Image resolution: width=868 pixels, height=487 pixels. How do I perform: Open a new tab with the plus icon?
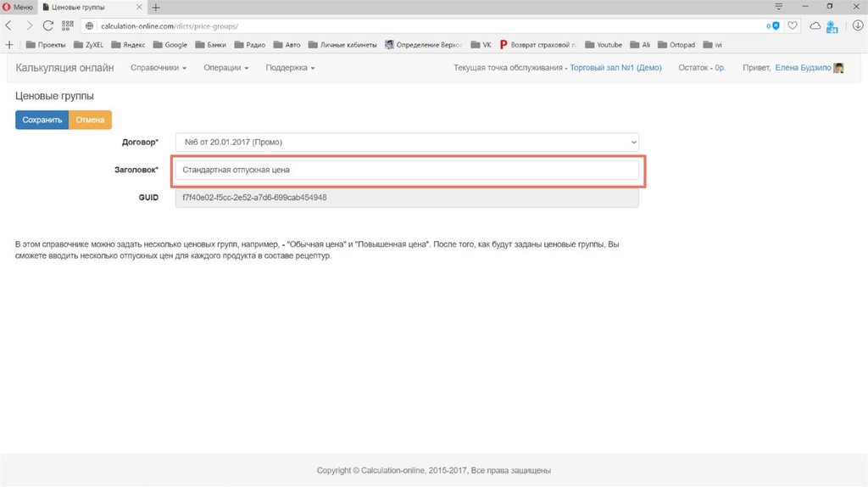156,7
